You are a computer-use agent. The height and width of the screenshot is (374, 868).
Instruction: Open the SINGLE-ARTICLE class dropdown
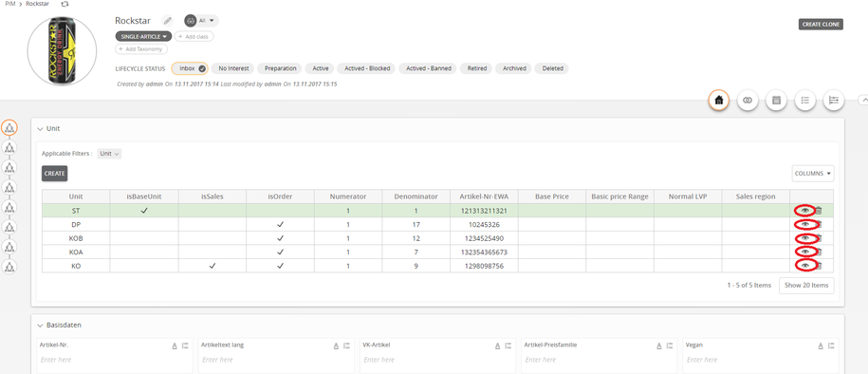click(143, 36)
